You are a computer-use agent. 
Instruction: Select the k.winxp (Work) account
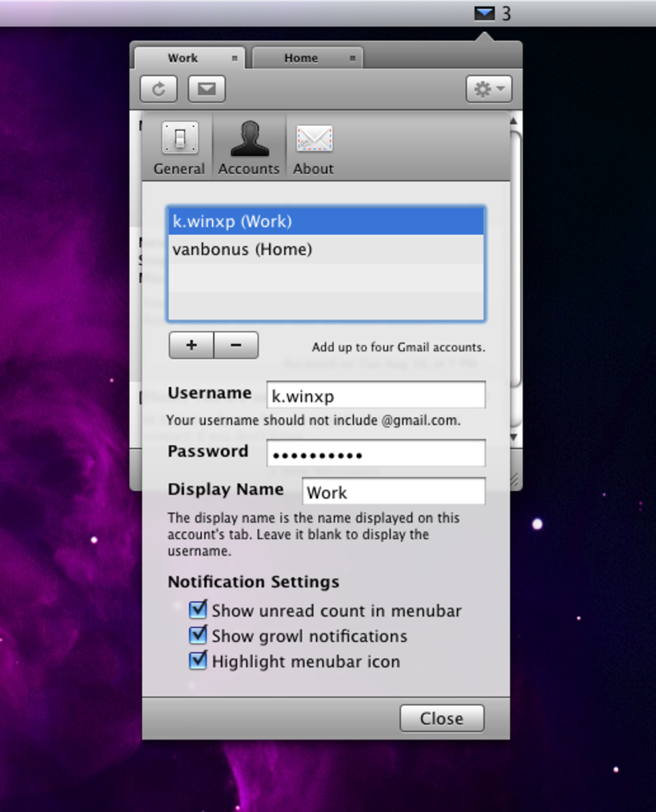(325, 221)
